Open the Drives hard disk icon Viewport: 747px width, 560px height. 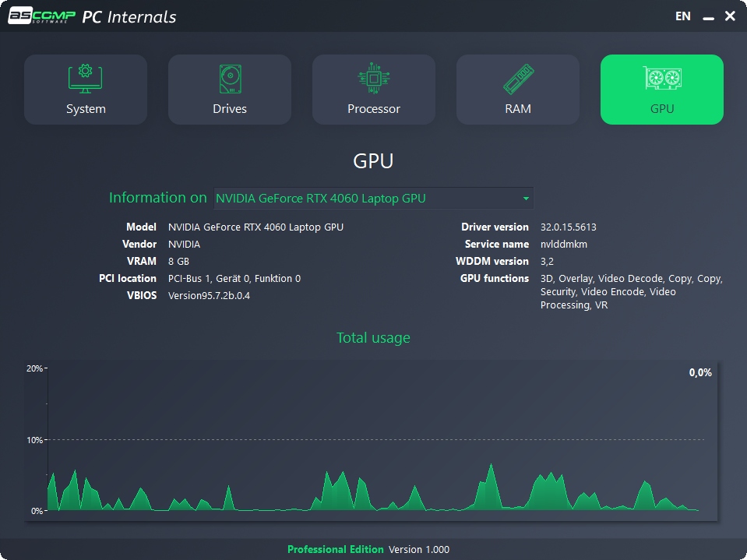230,79
